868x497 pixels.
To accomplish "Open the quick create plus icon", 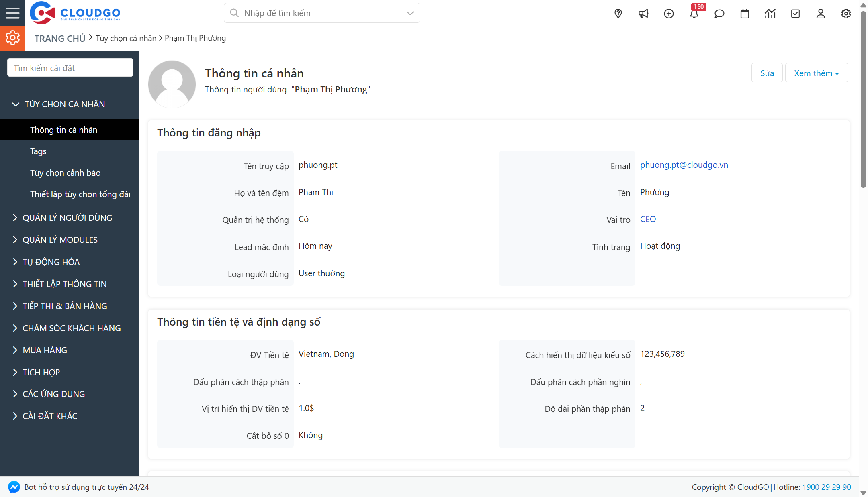I will [x=669, y=13].
